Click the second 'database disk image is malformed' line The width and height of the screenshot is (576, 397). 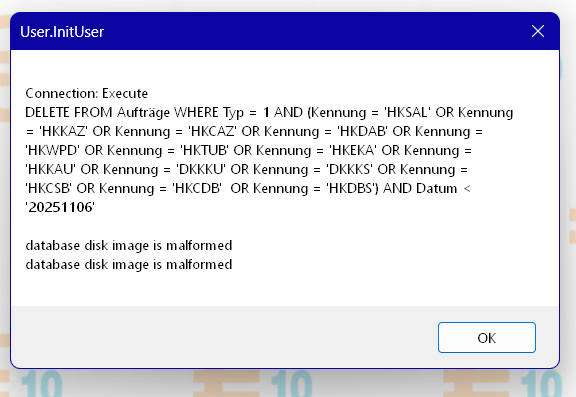tap(129, 264)
